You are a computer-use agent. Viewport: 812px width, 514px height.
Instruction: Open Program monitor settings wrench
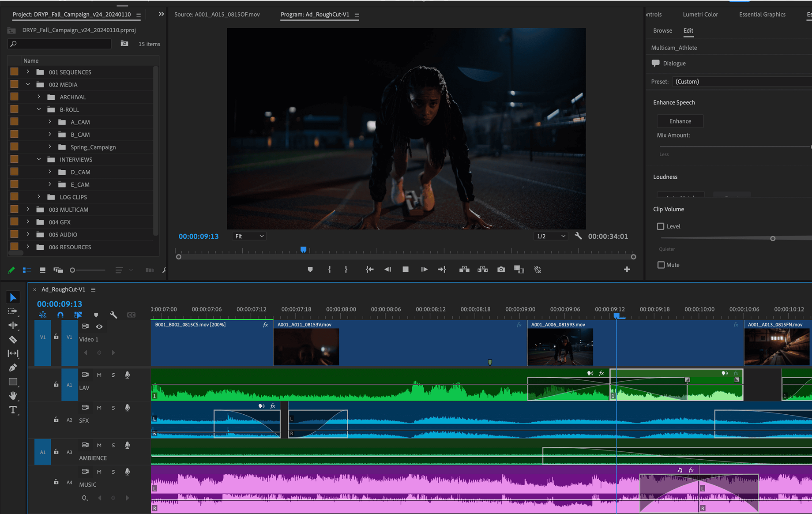pyautogui.click(x=578, y=236)
